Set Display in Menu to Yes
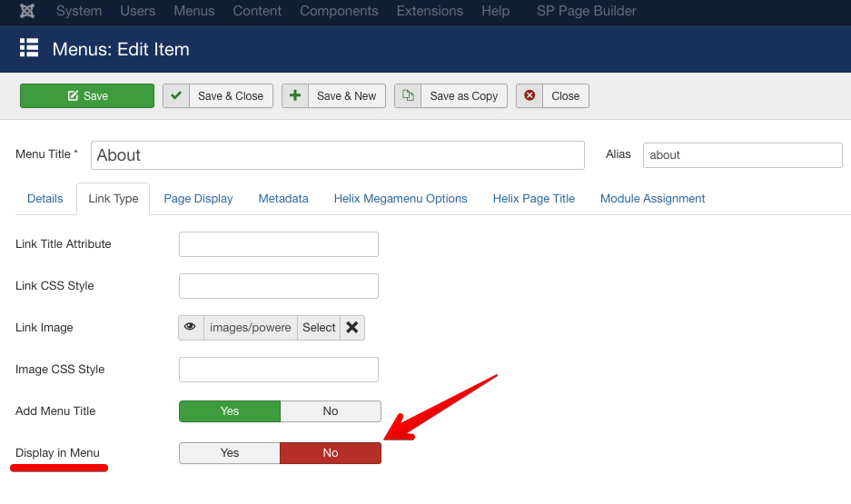Image resolution: width=851 pixels, height=504 pixels. pos(230,453)
